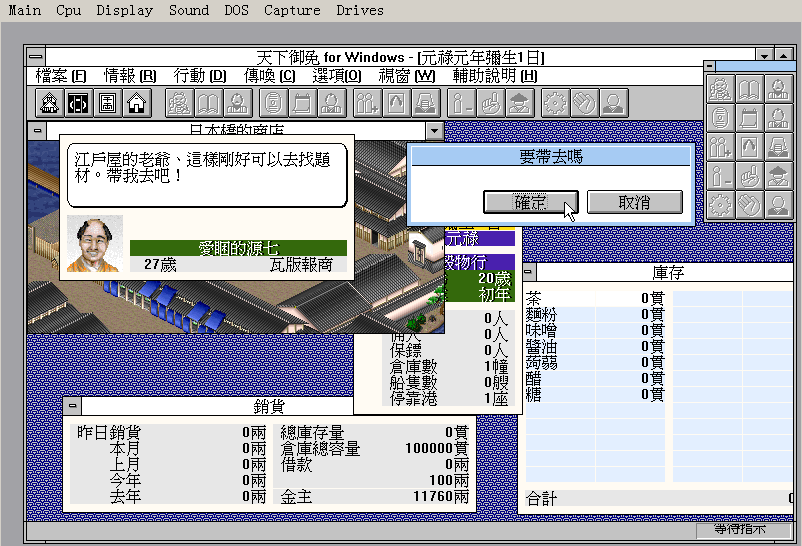This screenshot has width=802, height=546.
Task: Click the pointing hand icon in the floating palette
Action: [x=749, y=176]
